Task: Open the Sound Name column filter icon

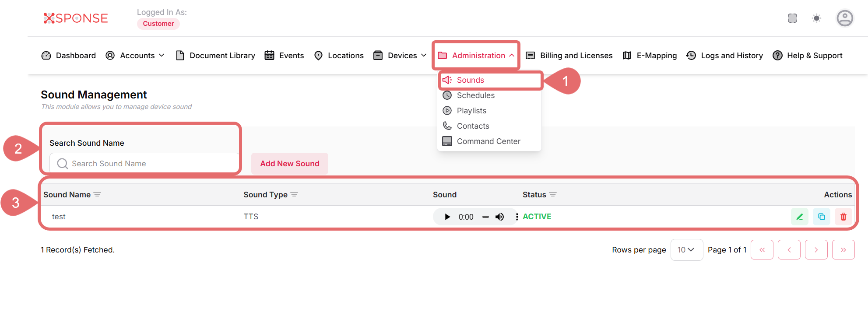Action: (97, 195)
